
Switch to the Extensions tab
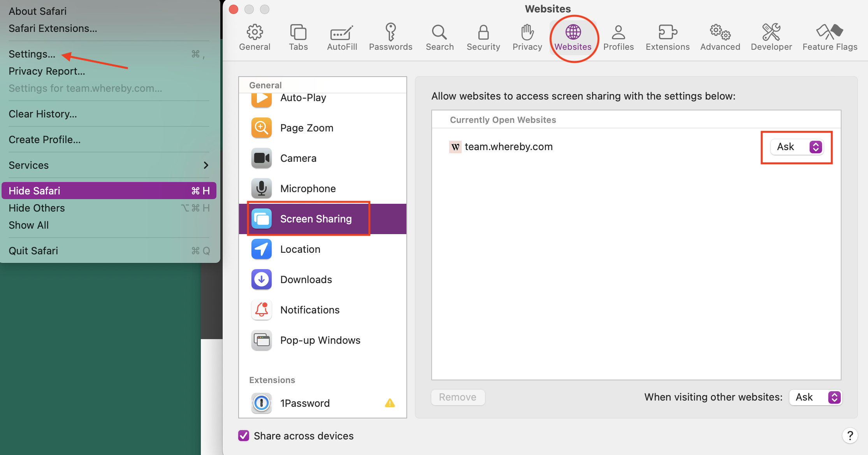point(667,37)
